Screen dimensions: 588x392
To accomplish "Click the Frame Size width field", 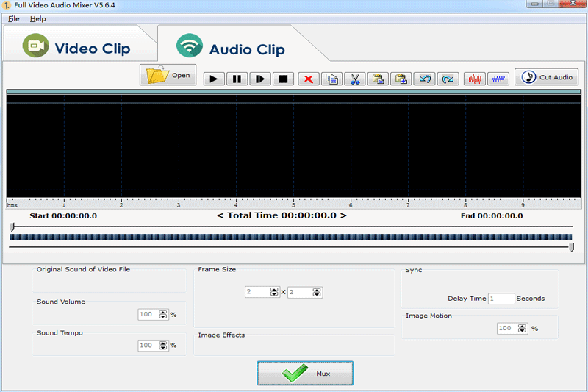I will [x=258, y=292].
